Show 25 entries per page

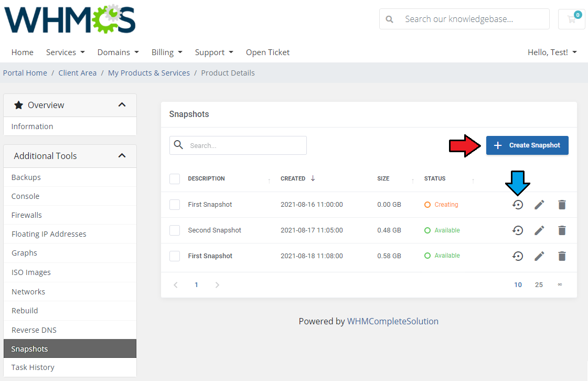point(539,285)
